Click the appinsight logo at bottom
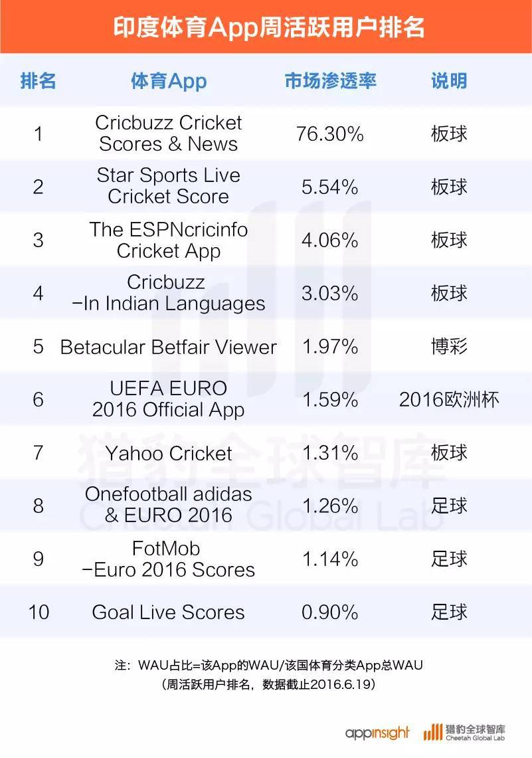Viewport: 532px width, 758px height. [377, 733]
